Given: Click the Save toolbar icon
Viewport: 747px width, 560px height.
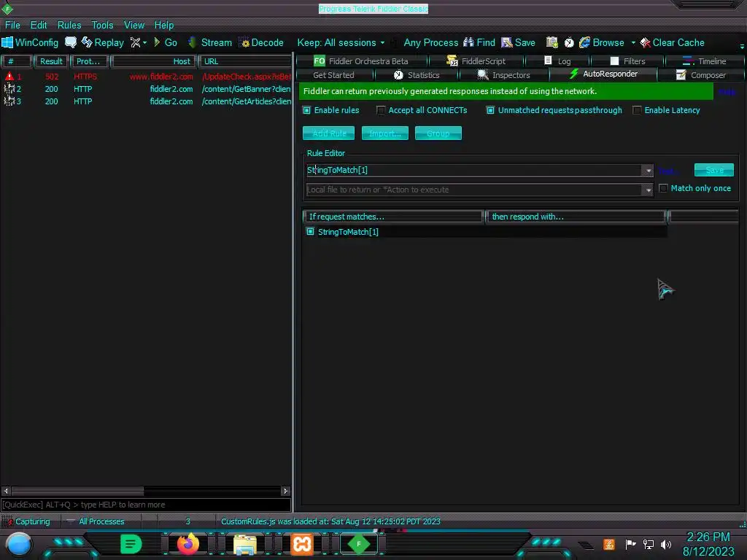Looking at the screenshot, I should [x=519, y=43].
